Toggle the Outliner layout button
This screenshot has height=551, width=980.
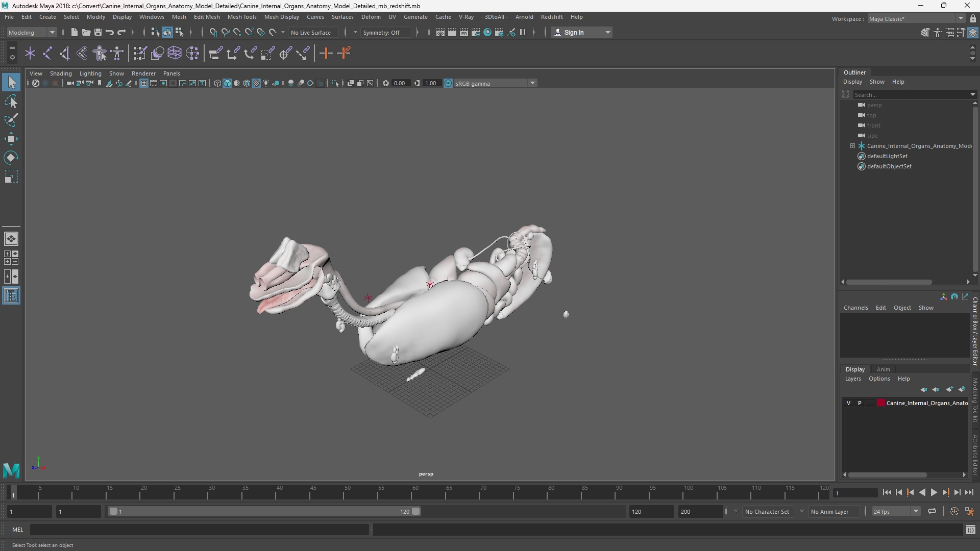click(11, 296)
